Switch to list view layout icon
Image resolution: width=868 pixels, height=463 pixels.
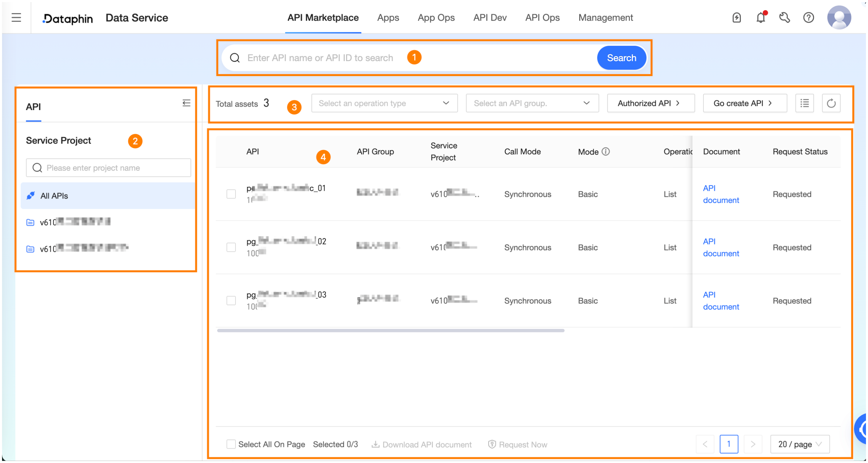pyautogui.click(x=805, y=104)
